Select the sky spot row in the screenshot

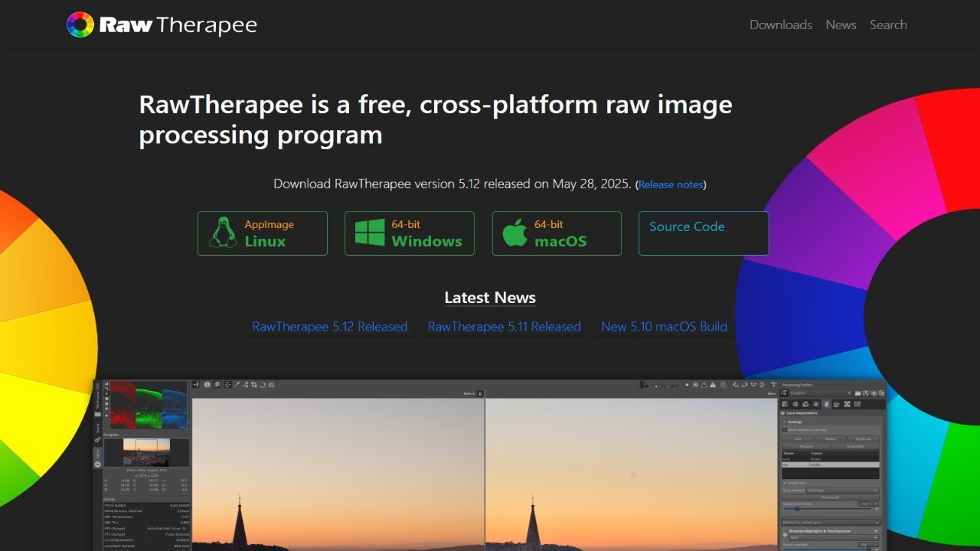831,465
